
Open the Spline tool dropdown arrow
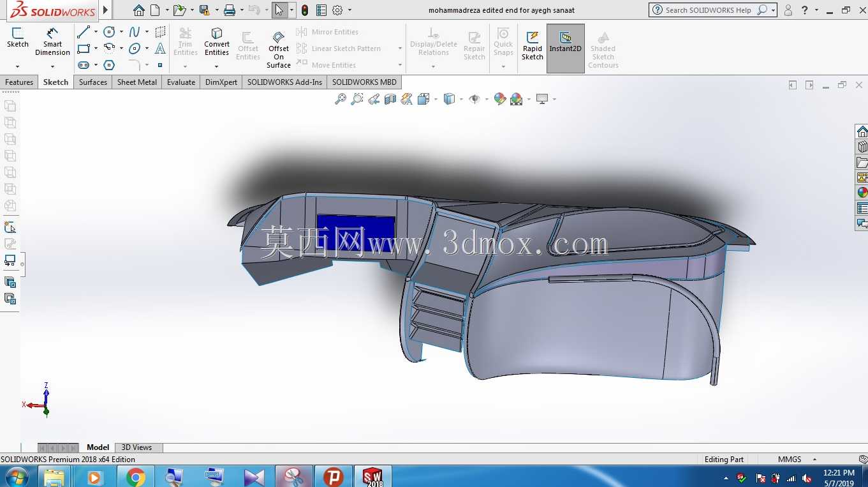pos(147,32)
